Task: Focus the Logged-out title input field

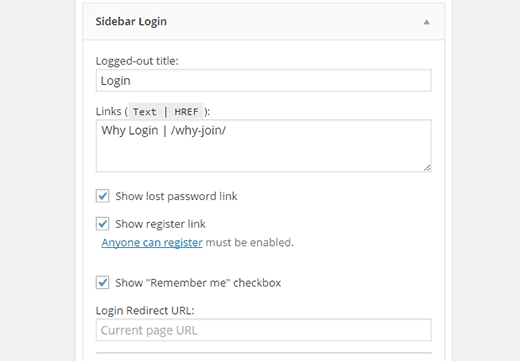Action: coord(263,80)
